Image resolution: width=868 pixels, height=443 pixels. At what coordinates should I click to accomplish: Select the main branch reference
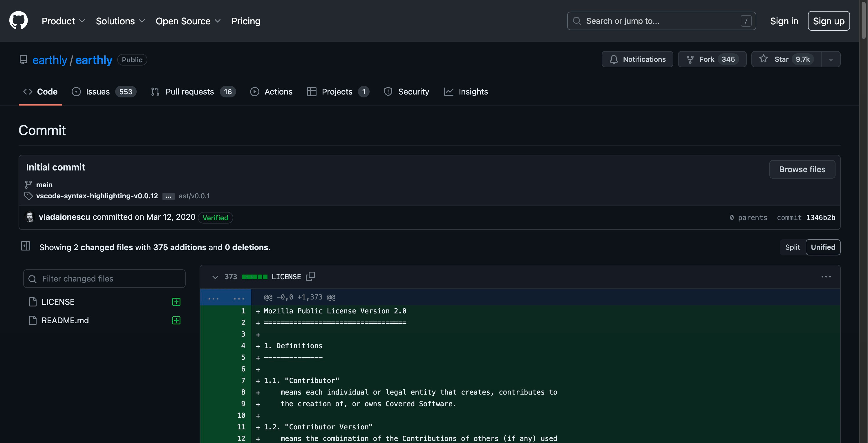(x=44, y=185)
